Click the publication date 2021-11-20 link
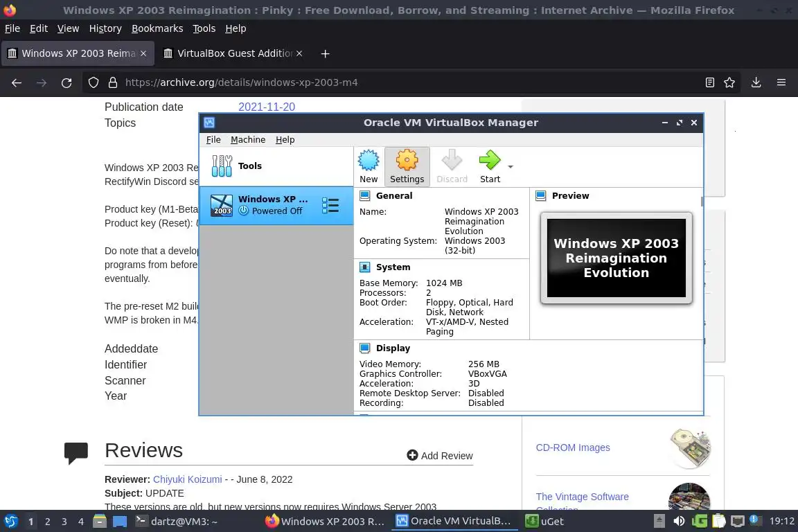The image size is (798, 532). pos(267,107)
